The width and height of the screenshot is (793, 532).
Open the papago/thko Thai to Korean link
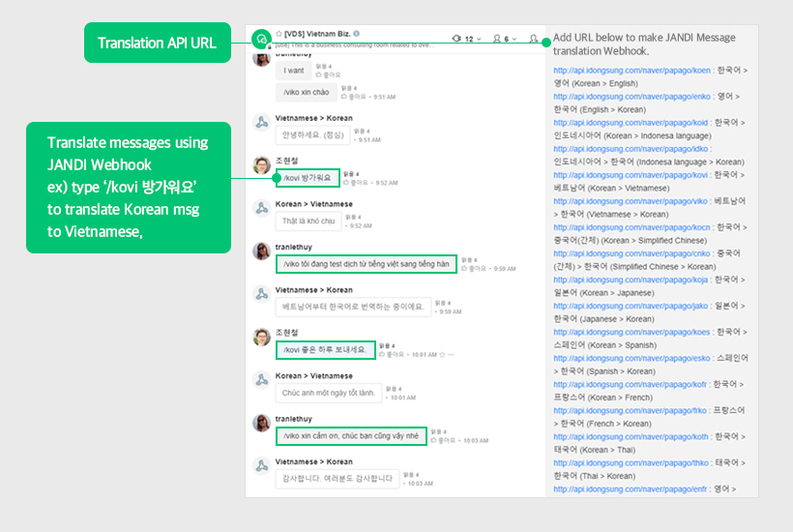tap(631, 463)
